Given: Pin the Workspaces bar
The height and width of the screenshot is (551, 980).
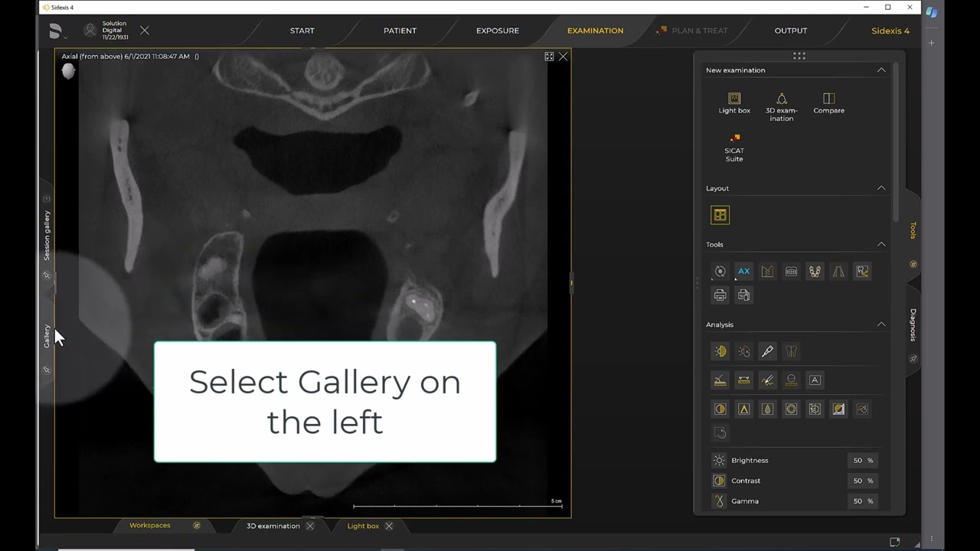Looking at the screenshot, I should 196,526.
